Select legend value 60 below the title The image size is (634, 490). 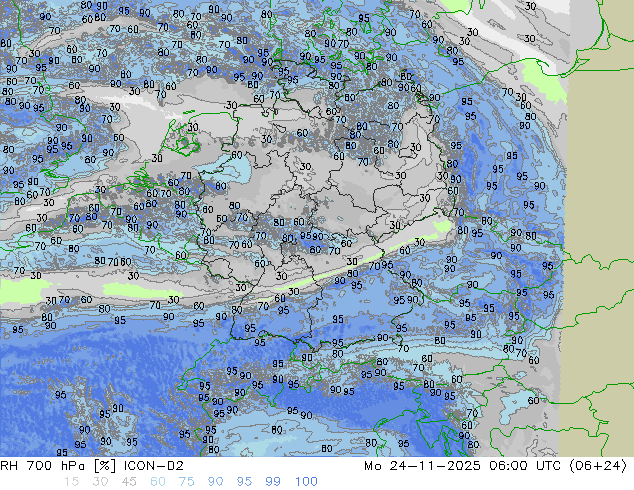click(x=158, y=482)
